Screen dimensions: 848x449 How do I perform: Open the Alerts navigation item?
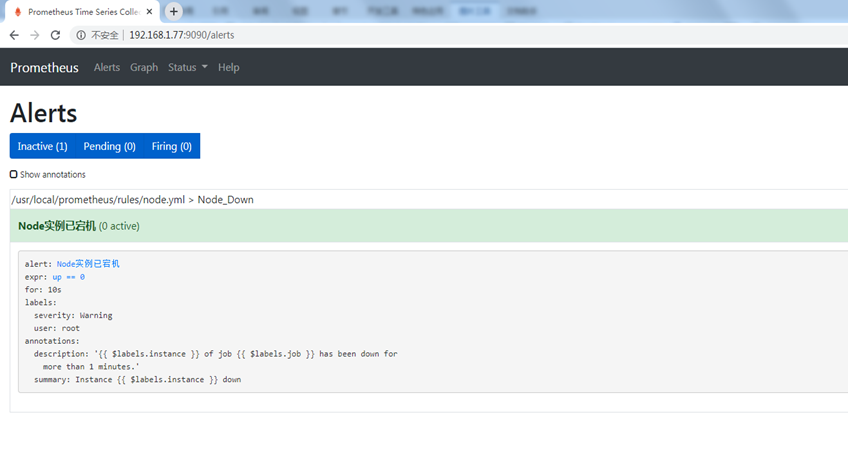click(x=106, y=67)
